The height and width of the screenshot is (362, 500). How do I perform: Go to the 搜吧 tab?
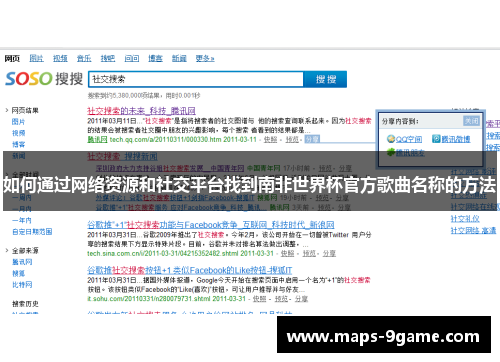[108, 59]
